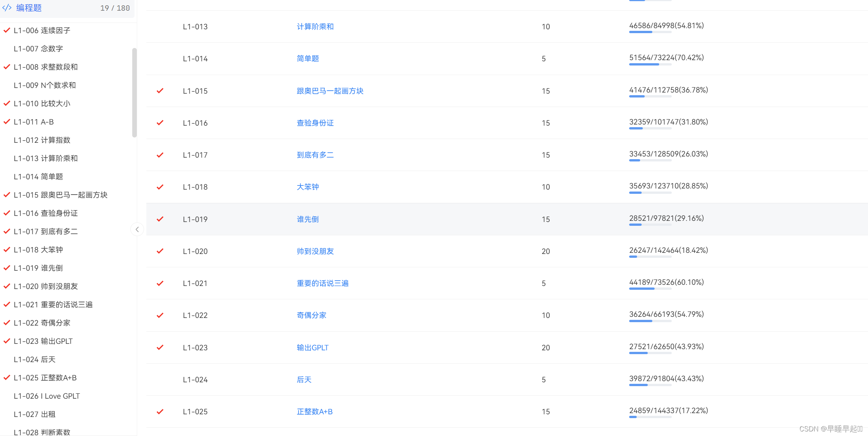Open sidebar item L1-007 念数字
Viewport: 868px width, 436px height.
pos(38,49)
